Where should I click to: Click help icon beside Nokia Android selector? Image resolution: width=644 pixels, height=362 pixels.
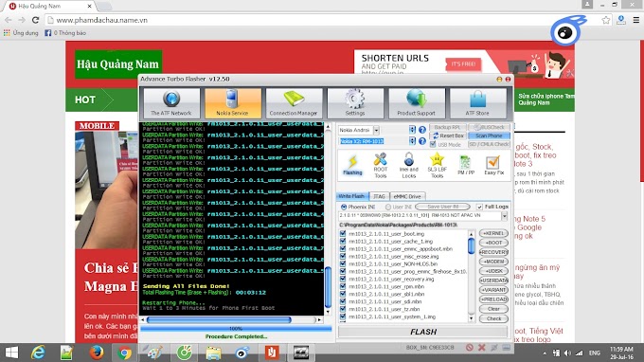tap(422, 130)
